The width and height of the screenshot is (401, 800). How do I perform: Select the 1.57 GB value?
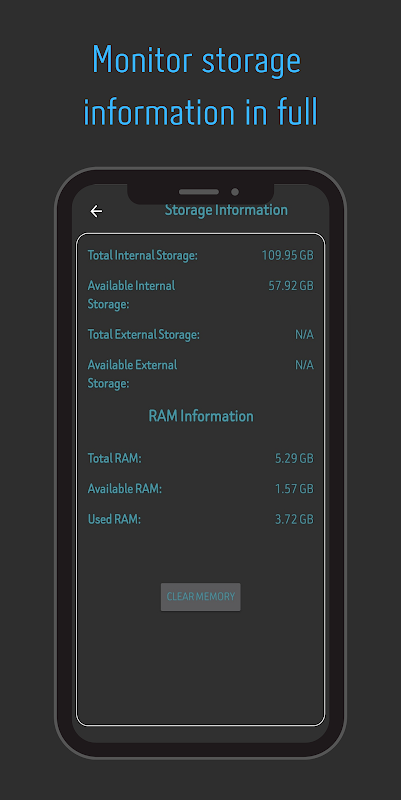coord(294,489)
